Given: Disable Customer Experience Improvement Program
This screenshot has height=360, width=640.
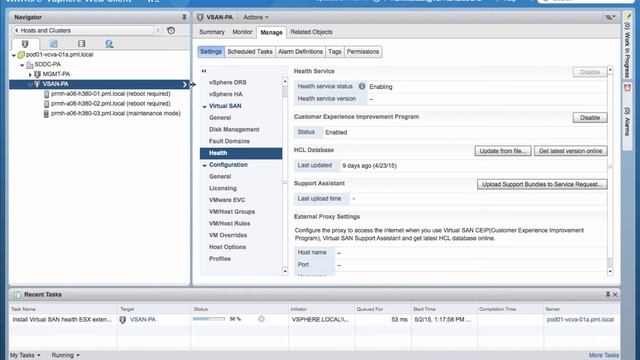Looking at the screenshot, I should click(x=590, y=118).
